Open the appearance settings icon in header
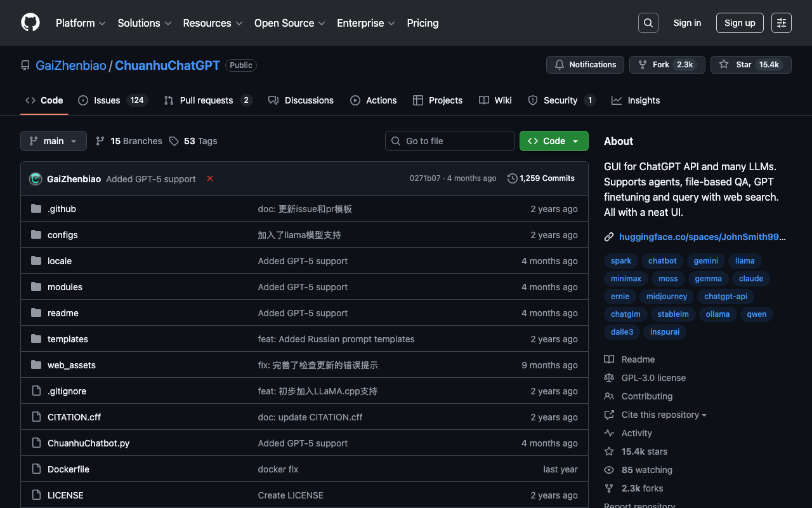Image resolution: width=812 pixels, height=508 pixels. point(781,23)
